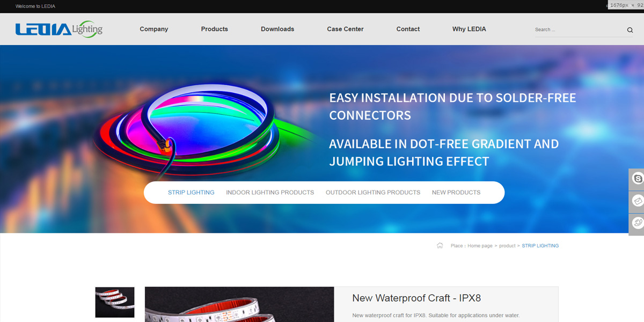This screenshot has width=644, height=322.
Task: Click STRIP LIGHTING breadcrumb link
Action: (x=540, y=246)
